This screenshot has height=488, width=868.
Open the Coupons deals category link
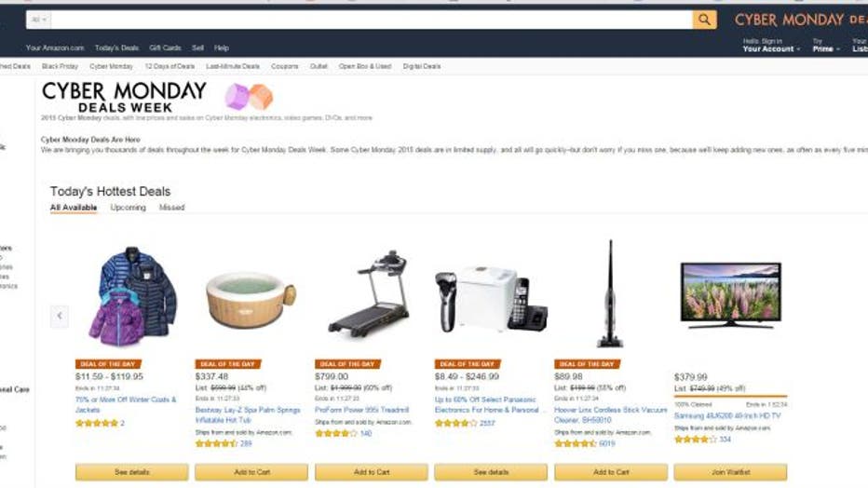[285, 66]
